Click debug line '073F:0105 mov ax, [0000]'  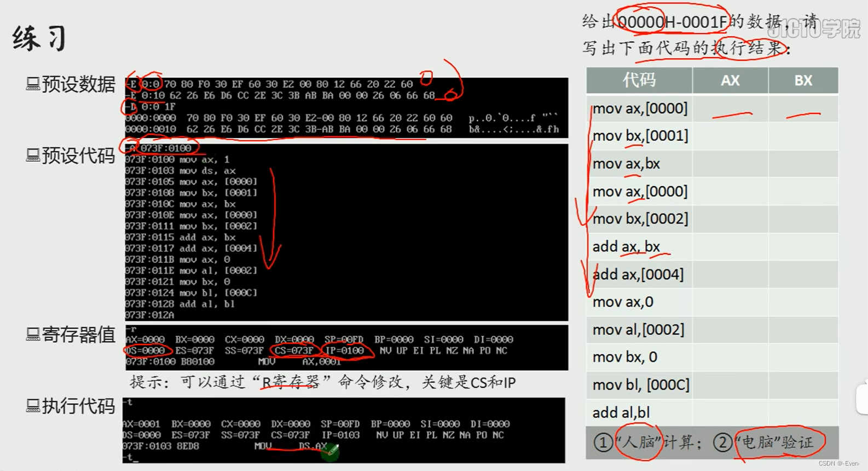click(x=191, y=181)
